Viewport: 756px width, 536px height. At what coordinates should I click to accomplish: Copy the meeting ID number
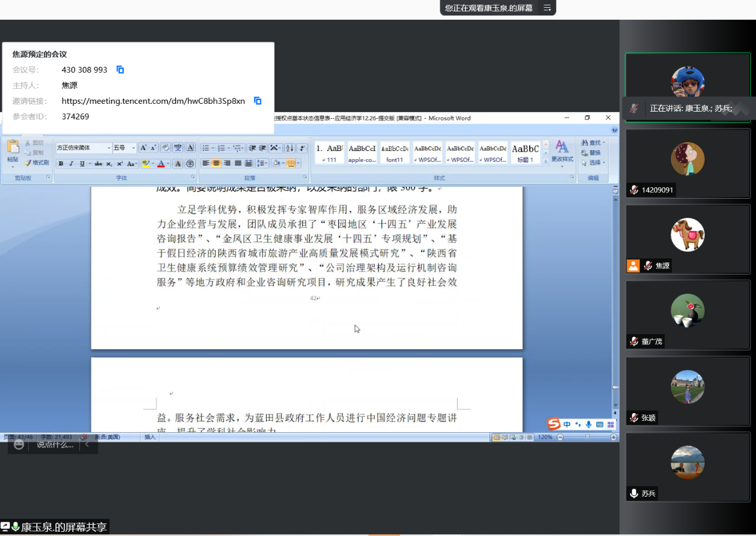(120, 70)
